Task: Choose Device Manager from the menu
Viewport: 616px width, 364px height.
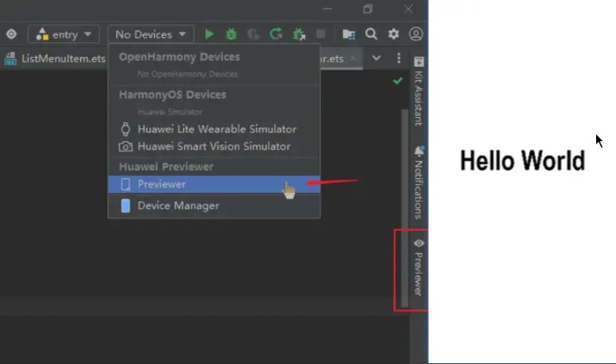Action: (214, 205)
